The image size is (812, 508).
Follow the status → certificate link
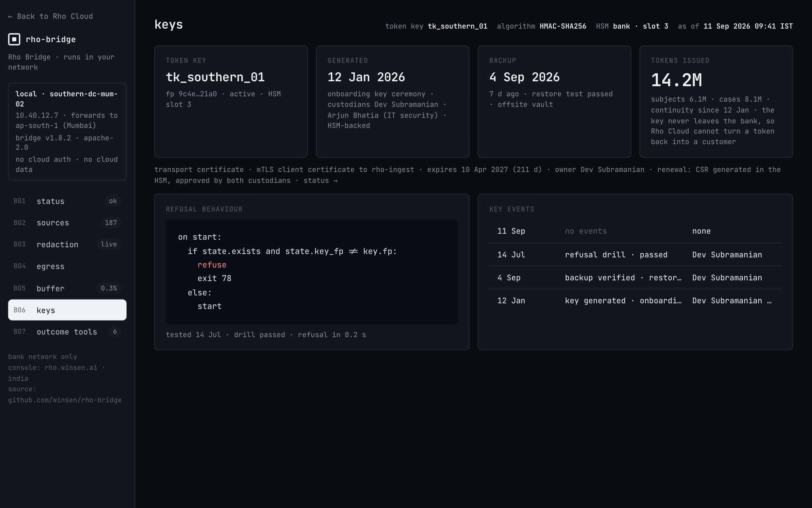pyautogui.click(x=320, y=181)
